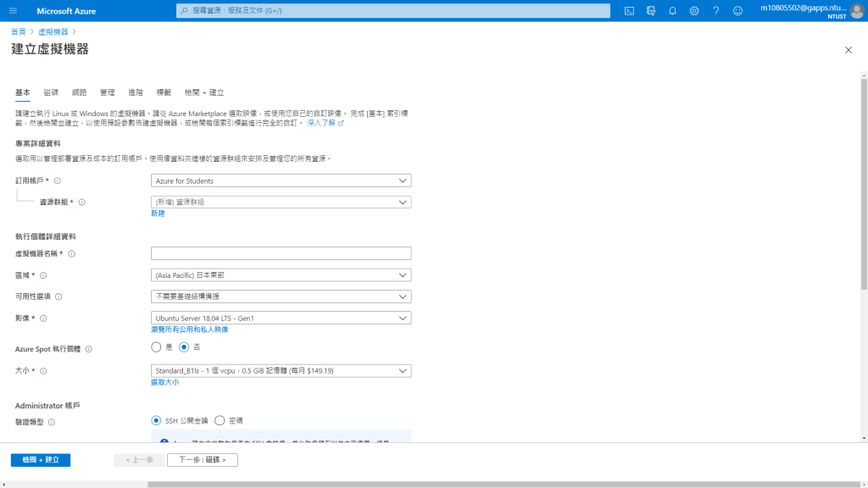Viewport: 868px width, 488px height.
Task: Click the 虛擬機器名稱 text field
Action: pyautogui.click(x=281, y=253)
